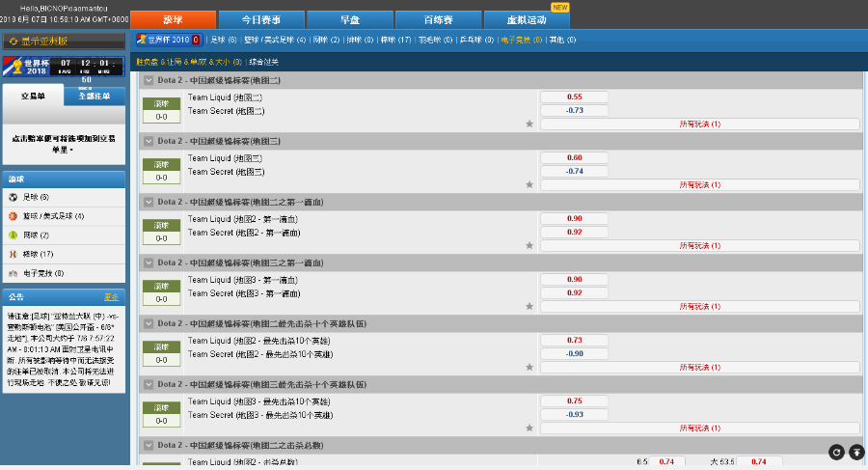Collapse the Dota 2 (地图三) section

tap(149, 141)
